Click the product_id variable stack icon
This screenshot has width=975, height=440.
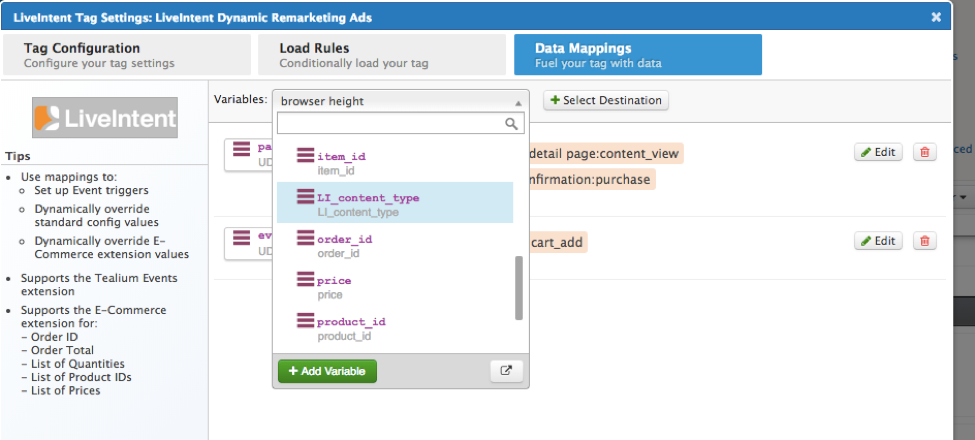pos(306,321)
